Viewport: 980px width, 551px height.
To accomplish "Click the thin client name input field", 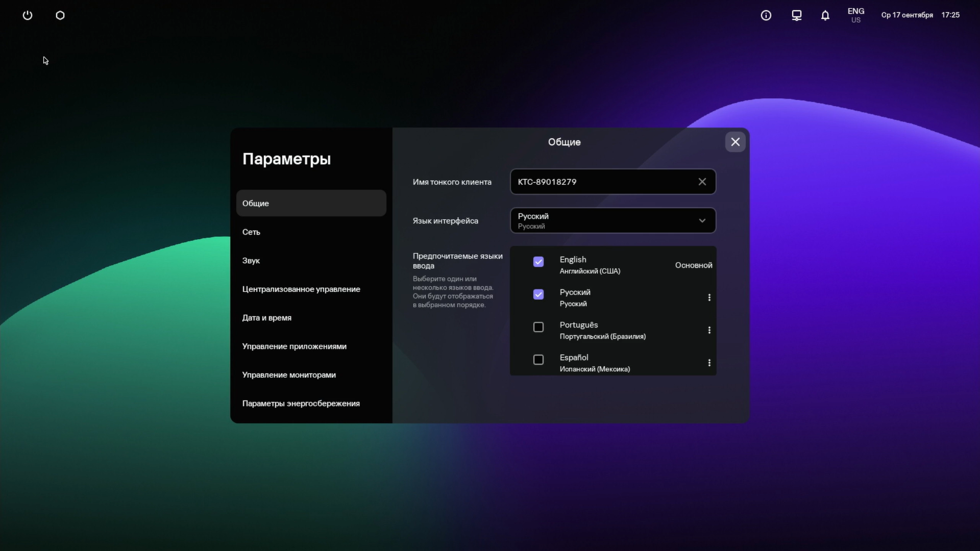I will [x=602, y=182].
